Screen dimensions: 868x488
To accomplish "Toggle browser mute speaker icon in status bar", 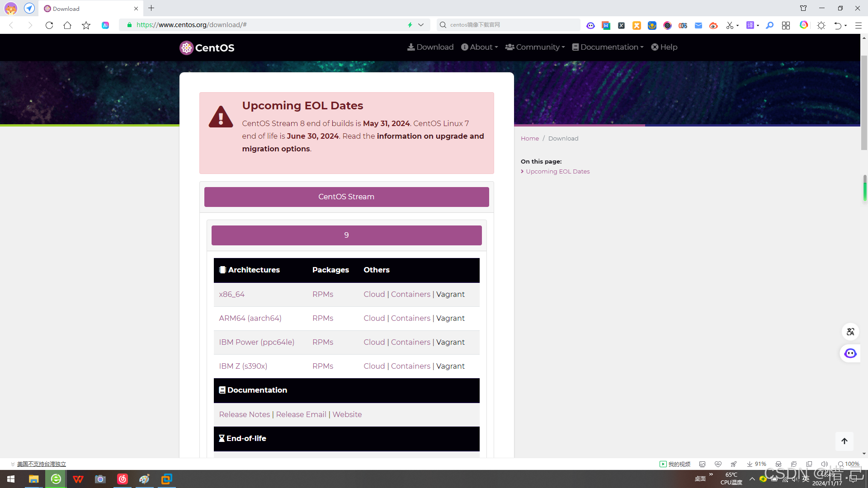I will (824, 464).
